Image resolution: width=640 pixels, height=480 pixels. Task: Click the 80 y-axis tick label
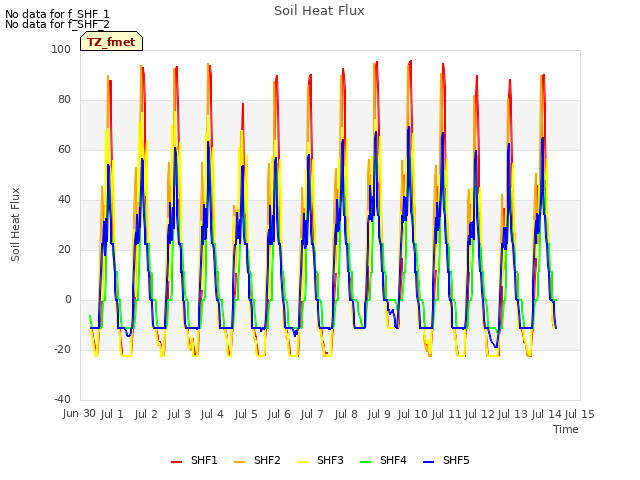(64, 100)
